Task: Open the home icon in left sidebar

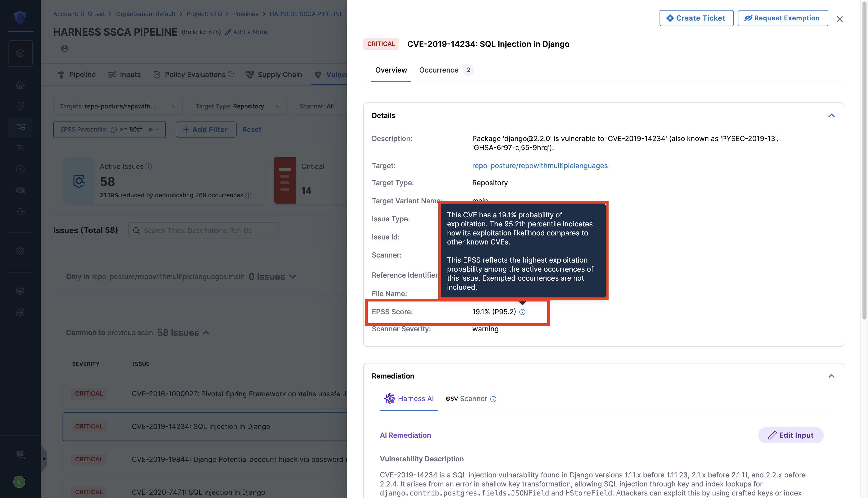Action: coord(20,85)
